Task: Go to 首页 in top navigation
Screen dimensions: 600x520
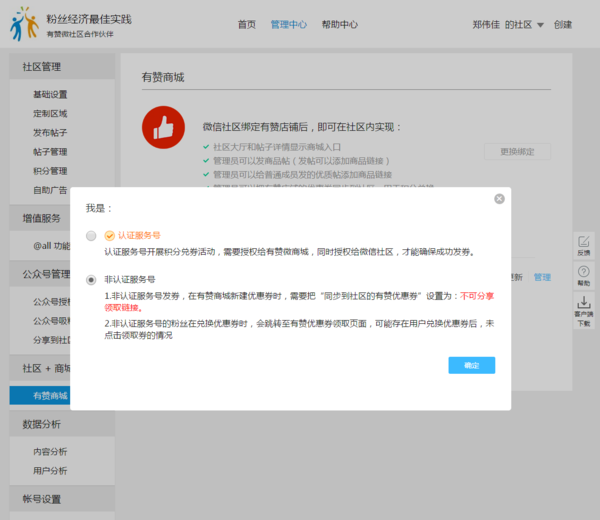Action: pyautogui.click(x=246, y=24)
